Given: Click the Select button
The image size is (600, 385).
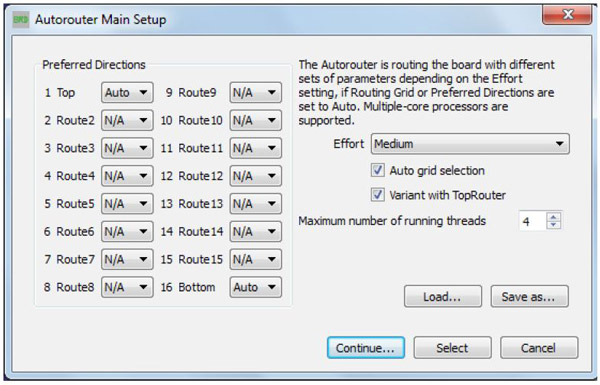Looking at the screenshot, I should click(453, 347).
